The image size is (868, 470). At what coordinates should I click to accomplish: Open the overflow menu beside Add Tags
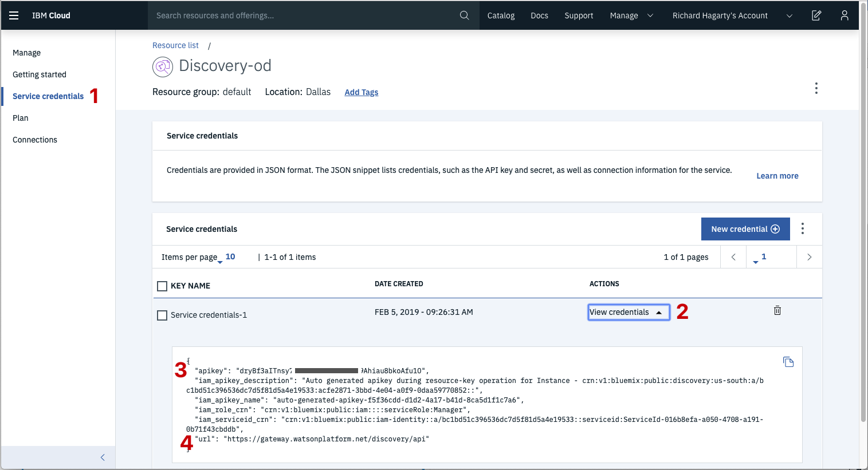coord(816,88)
